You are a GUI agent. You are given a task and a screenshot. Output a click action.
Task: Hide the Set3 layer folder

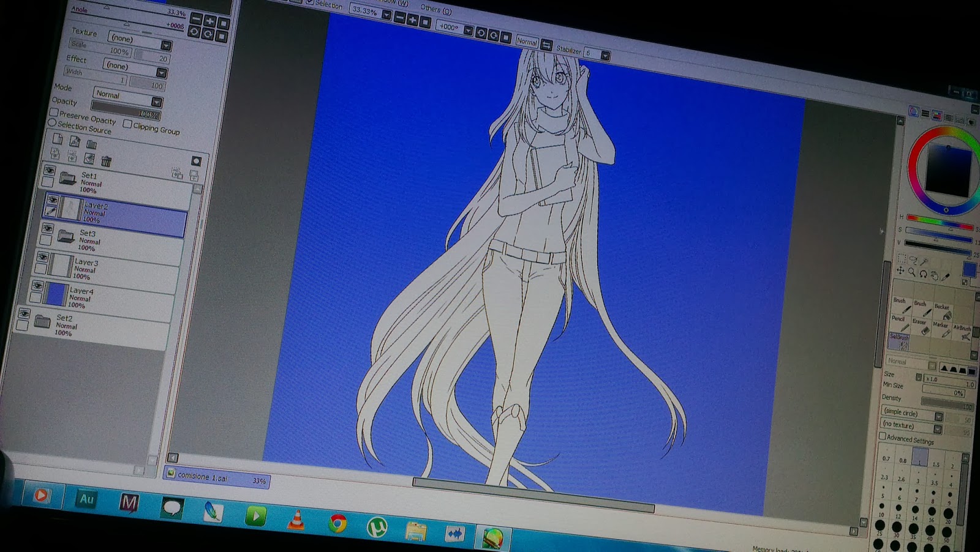click(x=48, y=228)
